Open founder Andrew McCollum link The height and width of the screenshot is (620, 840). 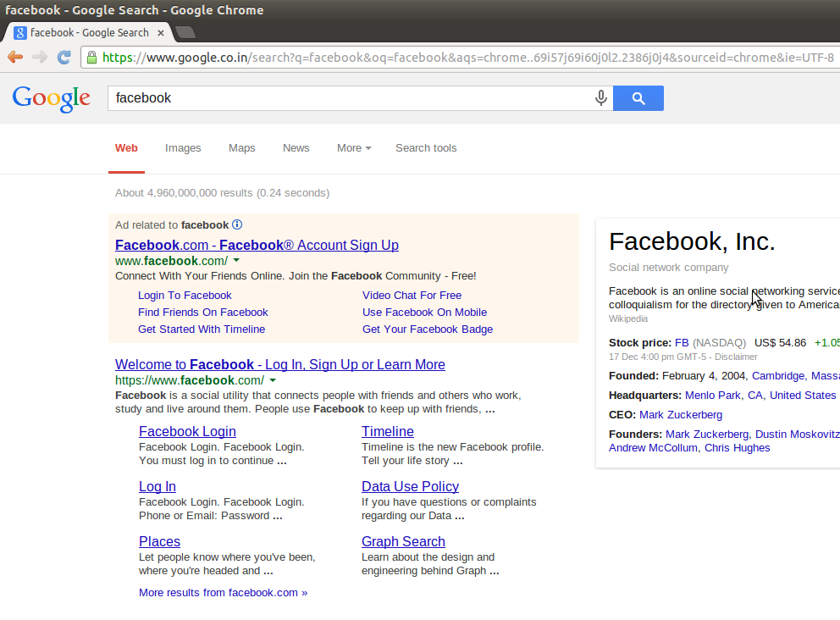[653, 448]
